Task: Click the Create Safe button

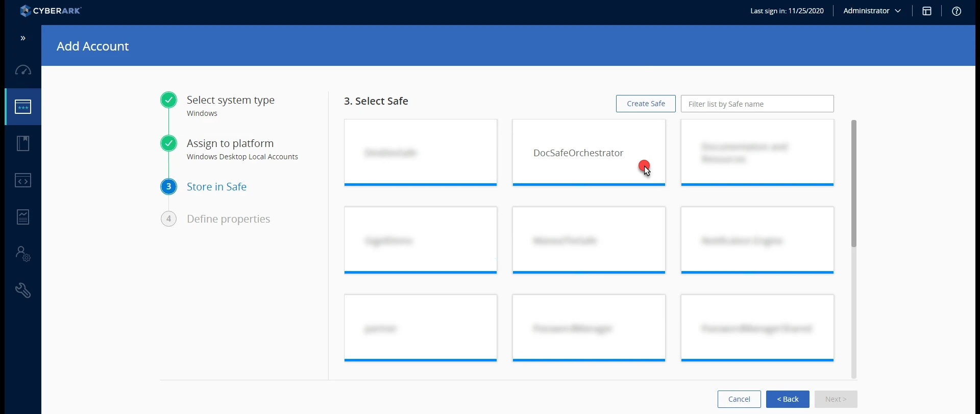Action: point(646,104)
